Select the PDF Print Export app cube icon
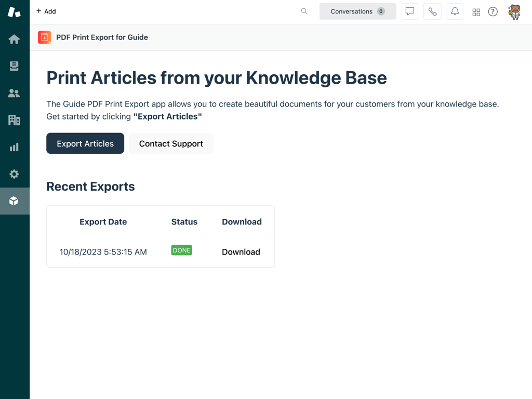 click(x=14, y=201)
